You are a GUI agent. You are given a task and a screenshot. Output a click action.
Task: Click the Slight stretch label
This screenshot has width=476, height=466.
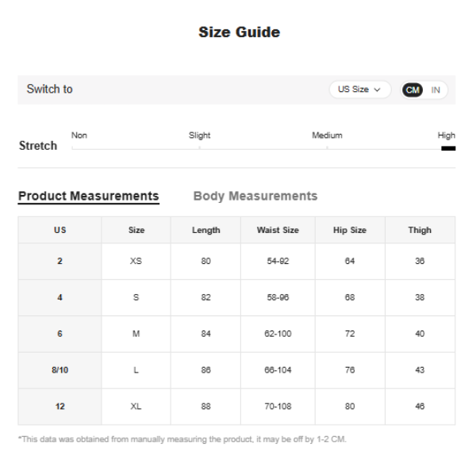pyautogui.click(x=199, y=136)
